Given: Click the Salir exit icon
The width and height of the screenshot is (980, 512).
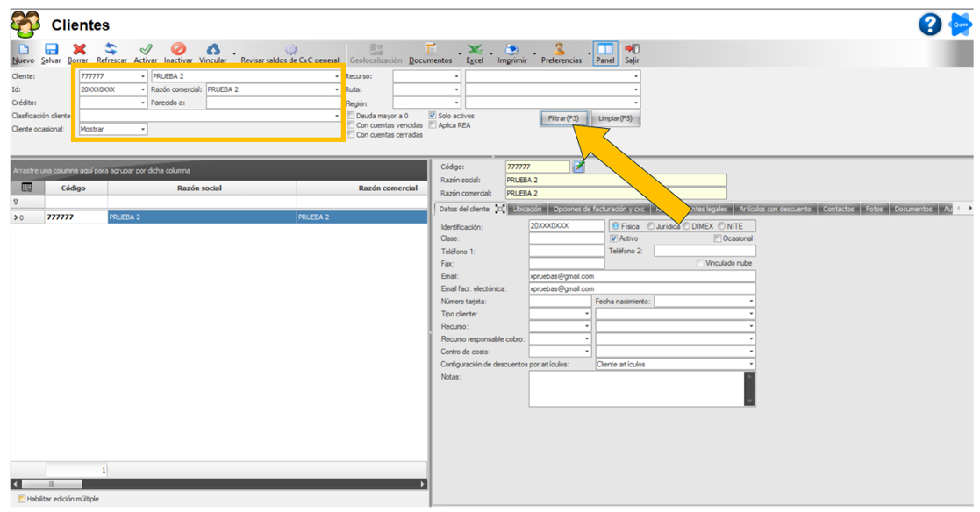Looking at the screenshot, I should pos(632,50).
